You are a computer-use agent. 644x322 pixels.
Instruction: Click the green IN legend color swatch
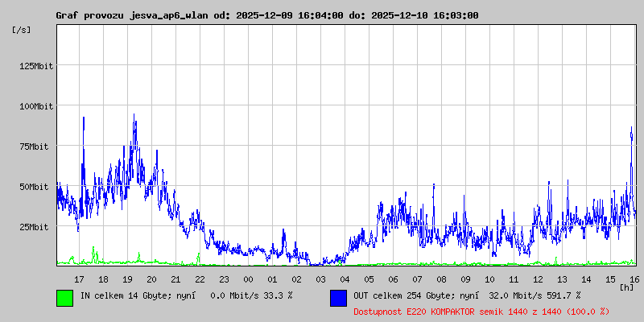65,298
